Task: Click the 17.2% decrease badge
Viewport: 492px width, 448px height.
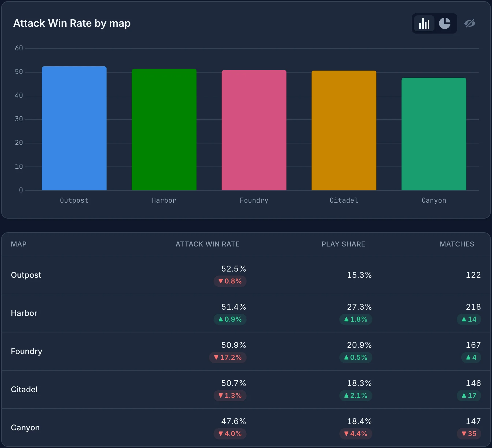Action: coord(228,357)
